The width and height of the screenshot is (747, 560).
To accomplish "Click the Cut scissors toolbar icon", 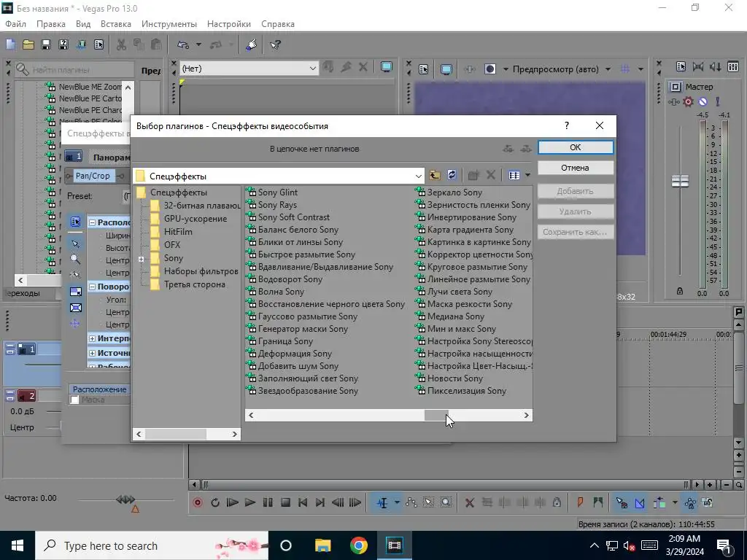I will pyautogui.click(x=122, y=44).
